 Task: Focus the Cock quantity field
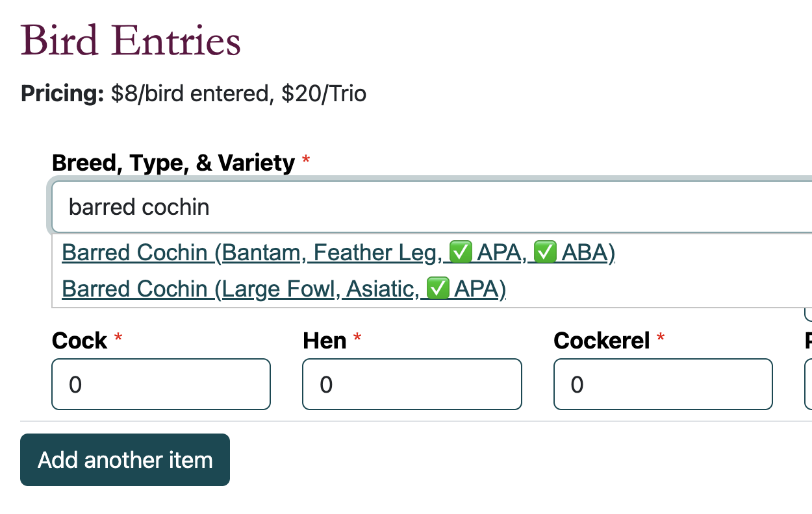(x=160, y=384)
